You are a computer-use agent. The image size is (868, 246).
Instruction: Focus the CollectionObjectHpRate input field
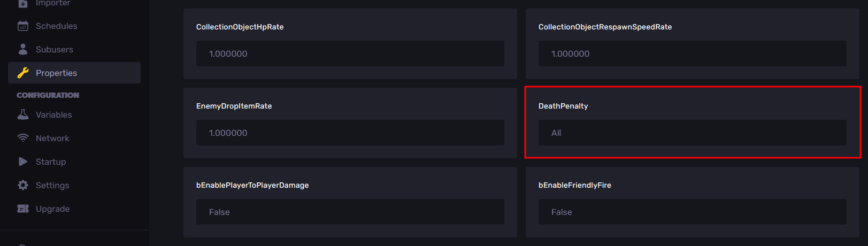point(350,53)
